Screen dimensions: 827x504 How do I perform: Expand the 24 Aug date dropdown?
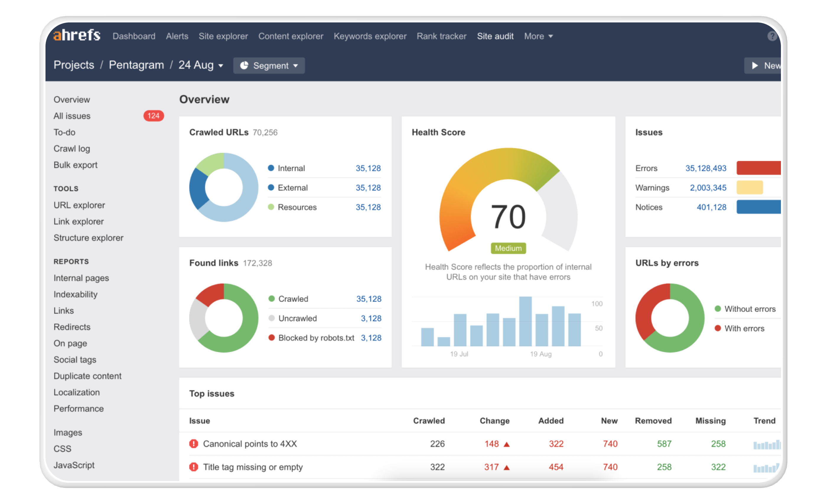(x=201, y=65)
